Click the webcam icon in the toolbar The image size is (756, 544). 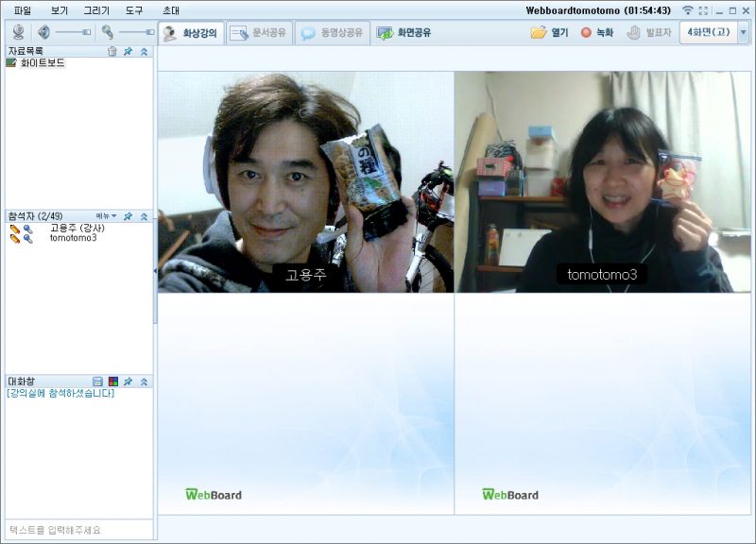(19, 32)
